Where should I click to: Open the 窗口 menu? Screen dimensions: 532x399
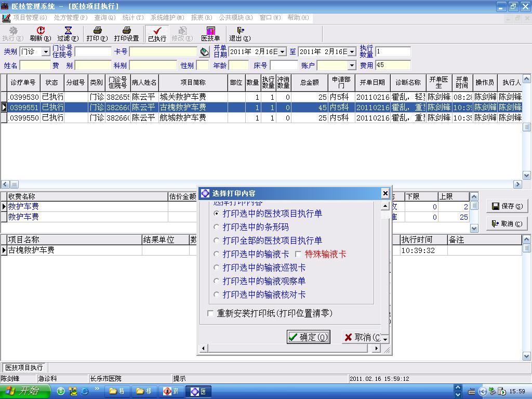[270, 18]
